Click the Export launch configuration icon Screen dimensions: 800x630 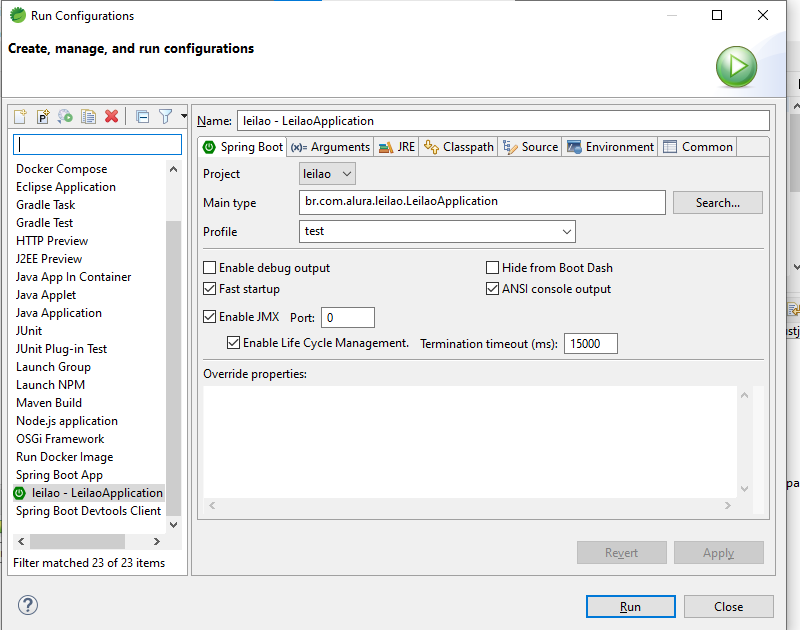tap(66, 117)
